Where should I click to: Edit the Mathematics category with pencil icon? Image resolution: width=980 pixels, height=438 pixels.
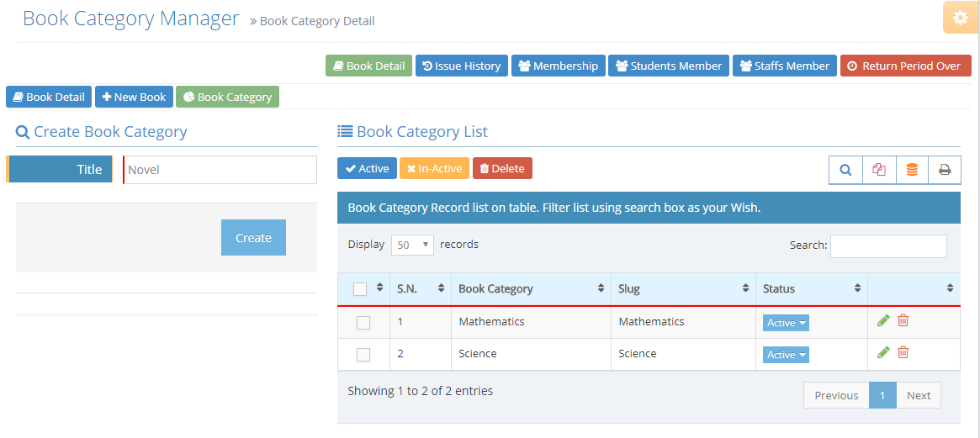pyautogui.click(x=883, y=320)
